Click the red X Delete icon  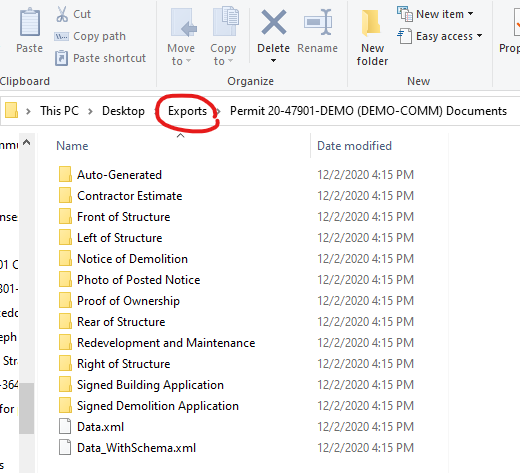[274, 22]
